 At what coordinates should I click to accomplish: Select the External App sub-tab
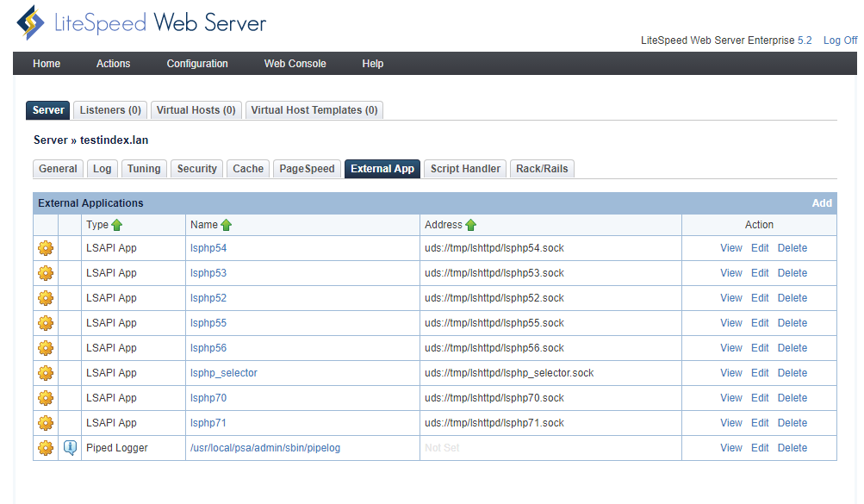tap(382, 169)
